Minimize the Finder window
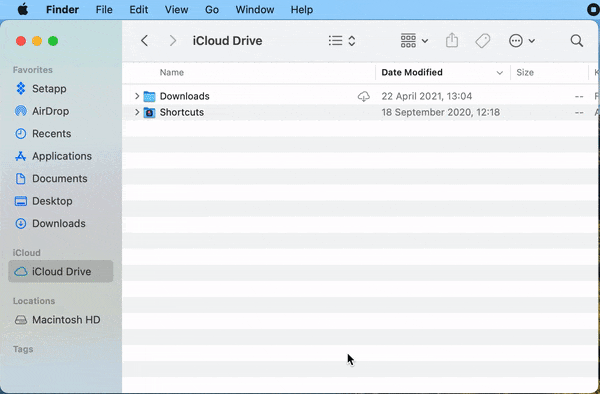 tap(37, 41)
